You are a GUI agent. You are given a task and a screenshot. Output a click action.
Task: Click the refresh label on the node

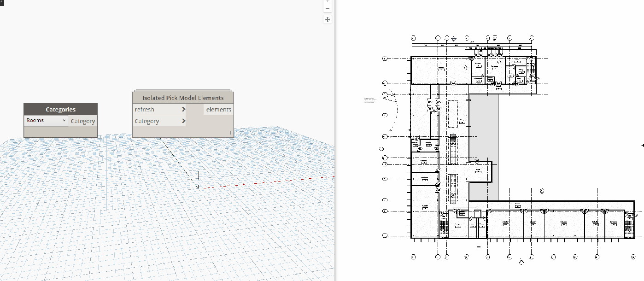click(x=143, y=109)
